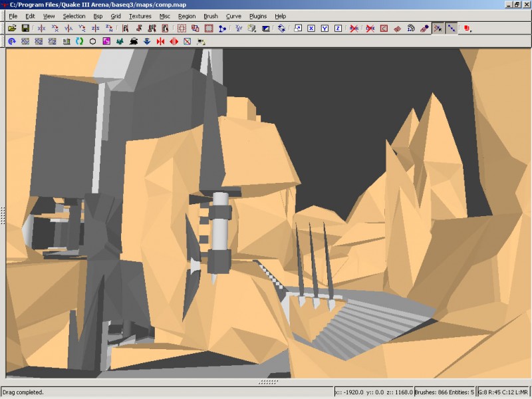Click the "Brushes: 866 Entities: 5" status field
Image resolution: width=532 pixels, height=399 pixels.
coord(444,392)
